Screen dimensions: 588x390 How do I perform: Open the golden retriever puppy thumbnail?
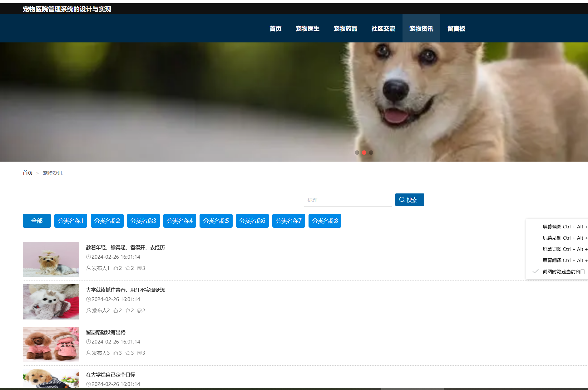point(51,378)
